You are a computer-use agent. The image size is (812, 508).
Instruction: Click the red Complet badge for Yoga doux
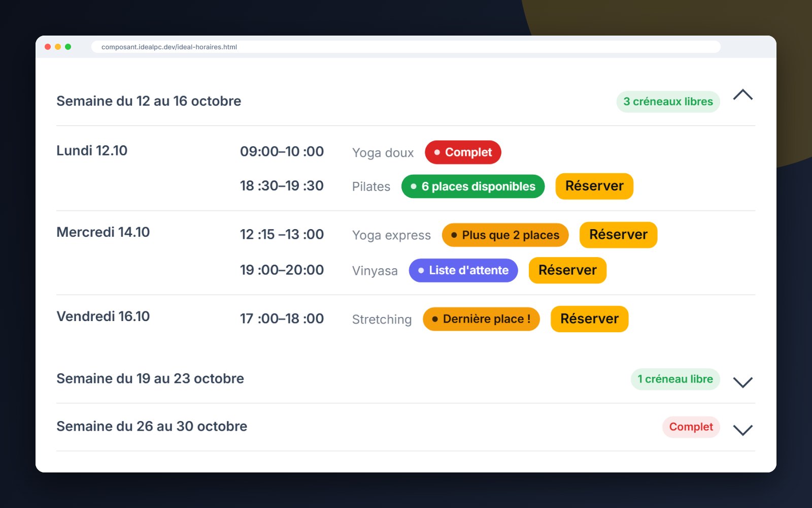pyautogui.click(x=463, y=152)
